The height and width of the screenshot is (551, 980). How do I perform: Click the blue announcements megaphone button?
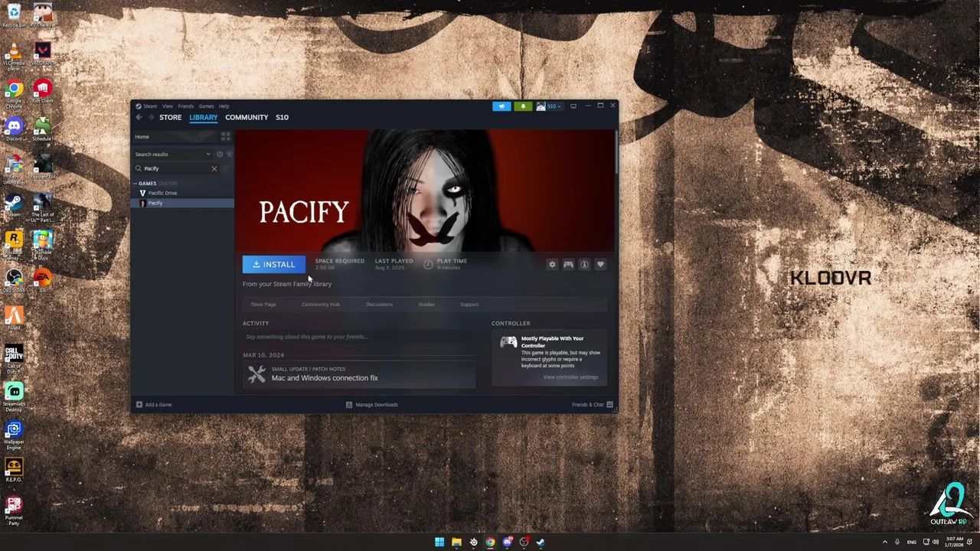[x=501, y=106]
